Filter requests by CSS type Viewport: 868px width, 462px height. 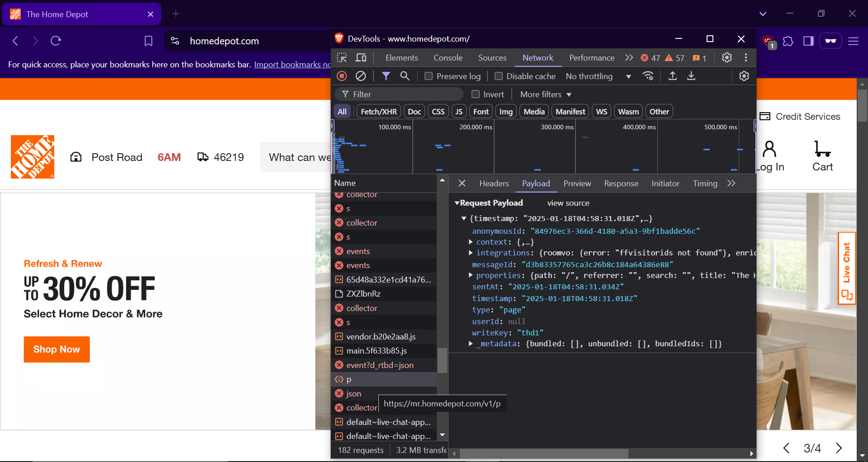click(x=438, y=112)
